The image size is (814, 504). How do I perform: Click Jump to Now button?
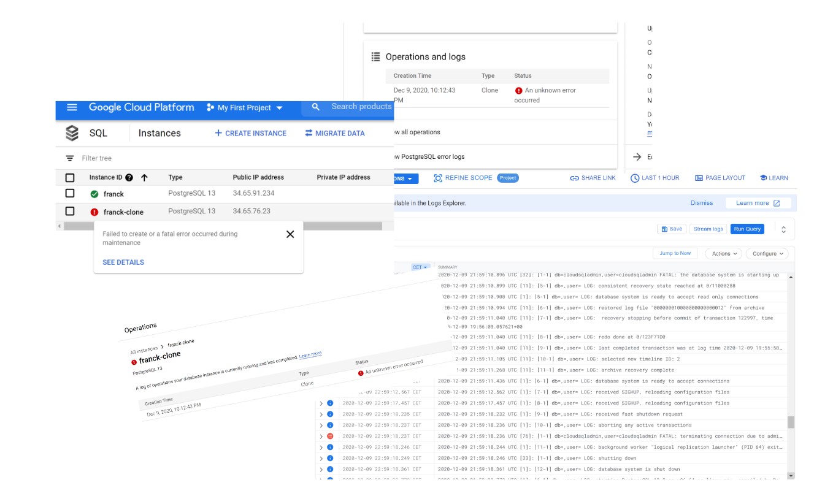(675, 253)
